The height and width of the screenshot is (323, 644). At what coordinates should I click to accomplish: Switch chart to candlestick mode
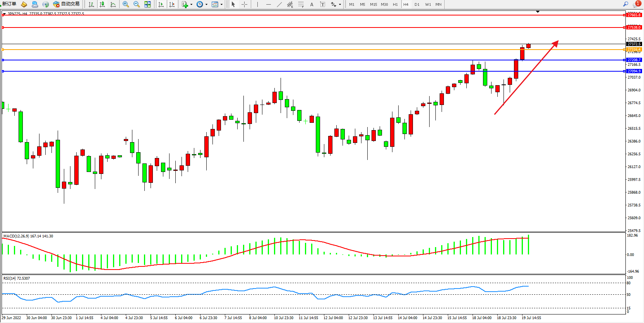102,5
